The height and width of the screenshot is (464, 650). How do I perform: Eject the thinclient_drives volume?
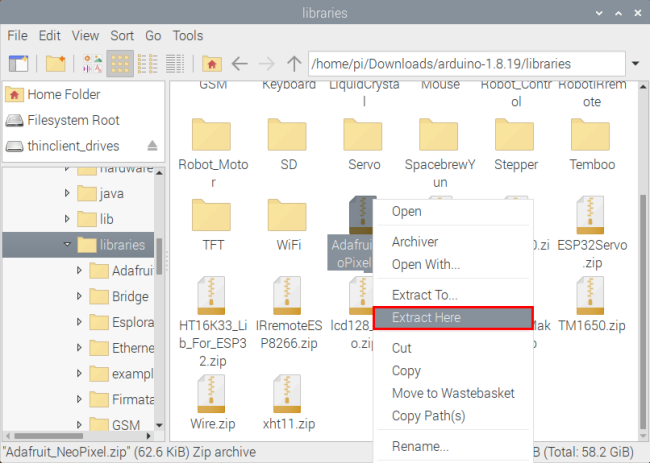tap(152, 146)
